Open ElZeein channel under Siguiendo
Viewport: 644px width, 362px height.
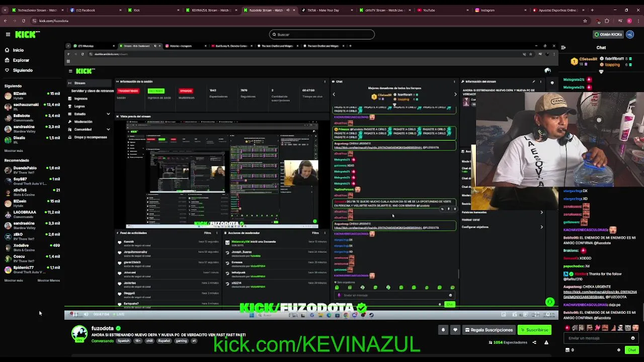[x=31, y=96]
